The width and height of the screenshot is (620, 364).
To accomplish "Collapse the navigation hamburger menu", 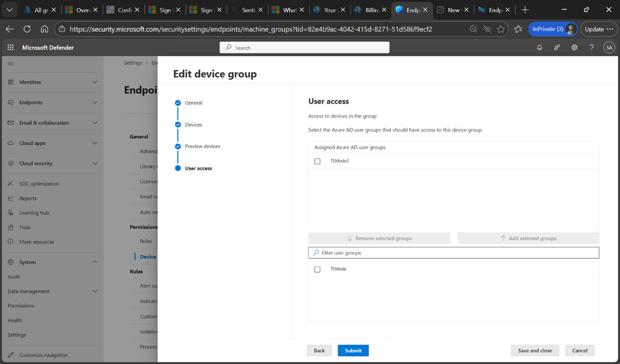I will pos(11,64).
